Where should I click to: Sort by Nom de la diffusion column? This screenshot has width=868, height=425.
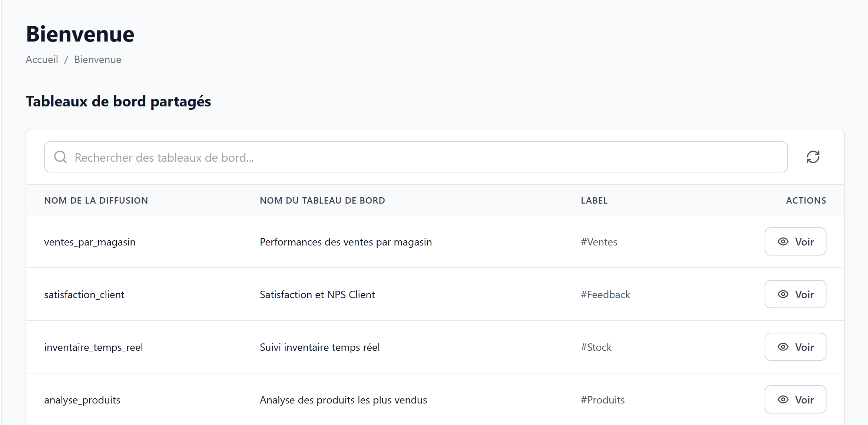(96, 200)
